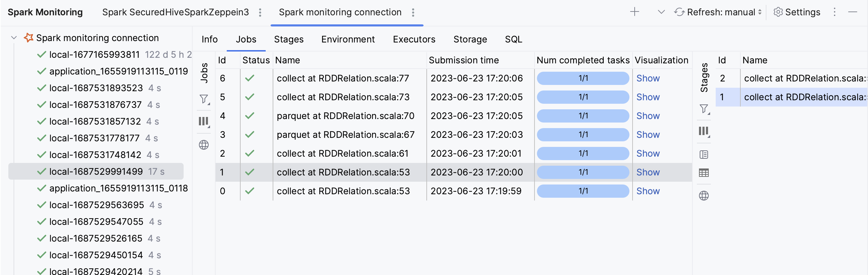The width and height of the screenshot is (868, 275).
Task: Expand the chevron dropdown next to plus
Action: [661, 12]
